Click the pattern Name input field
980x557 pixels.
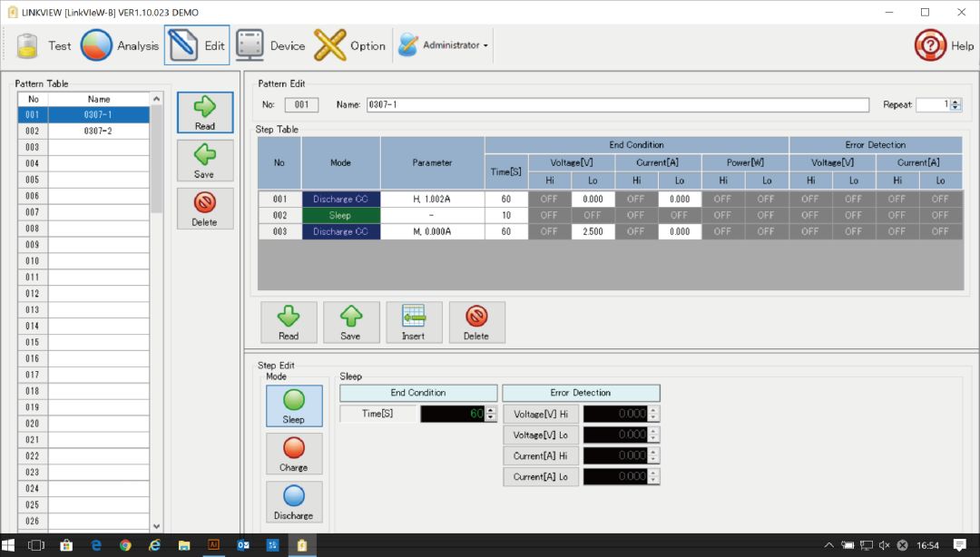coord(618,105)
